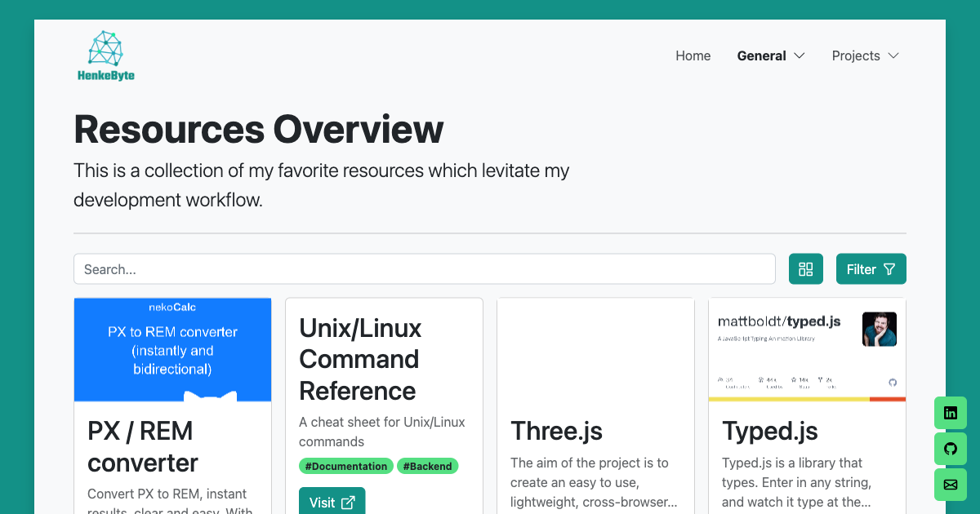Click the HenkeByte logo

105,56
